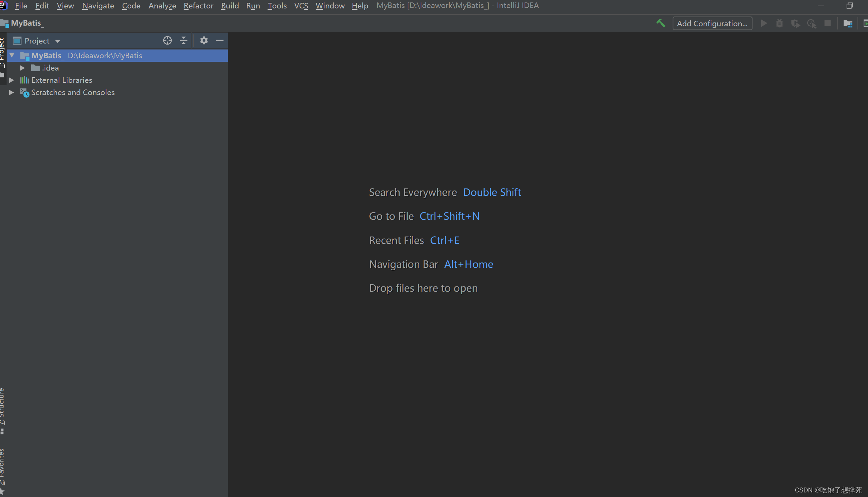Click the Ctrl+Shift+N shortcut text
Image resolution: width=868 pixels, height=497 pixels.
449,216
